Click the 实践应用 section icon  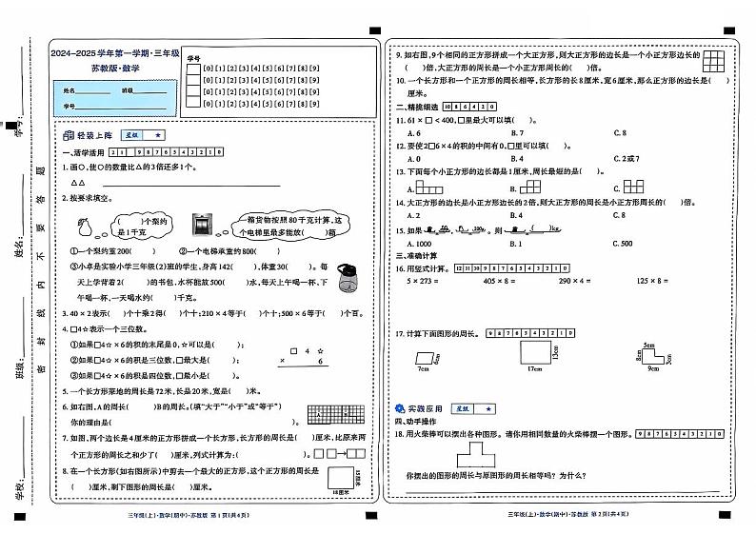[x=400, y=408]
